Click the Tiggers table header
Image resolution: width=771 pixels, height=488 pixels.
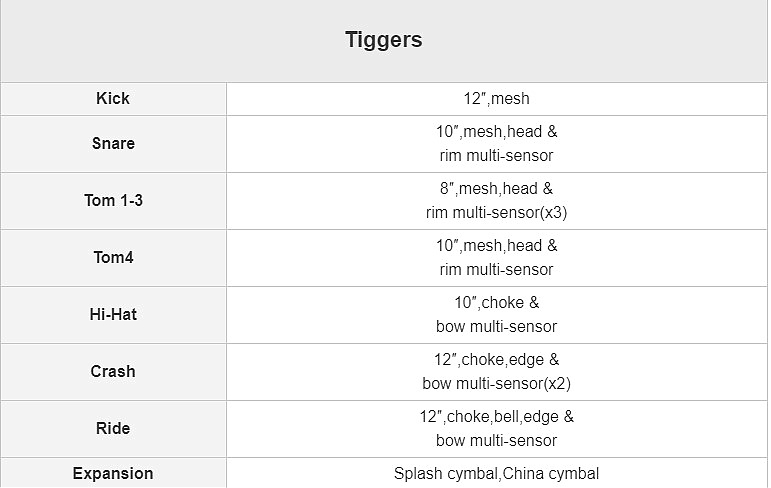pos(384,40)
